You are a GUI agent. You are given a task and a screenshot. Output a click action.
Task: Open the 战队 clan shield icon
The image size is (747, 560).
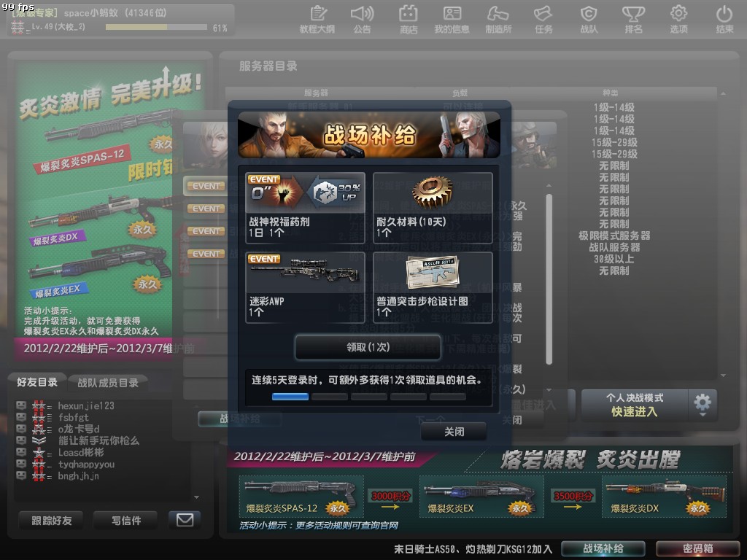click(589, 20)
